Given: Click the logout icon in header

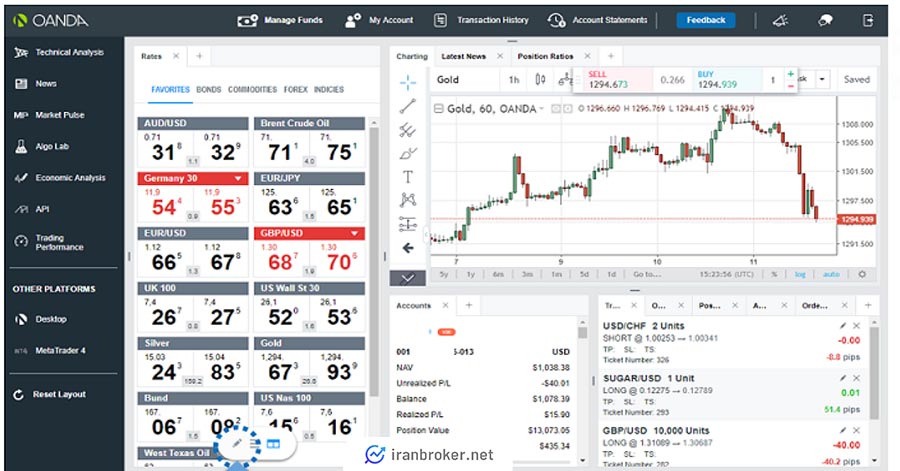Looking at the screenshot, I should [x=868, y=21].
